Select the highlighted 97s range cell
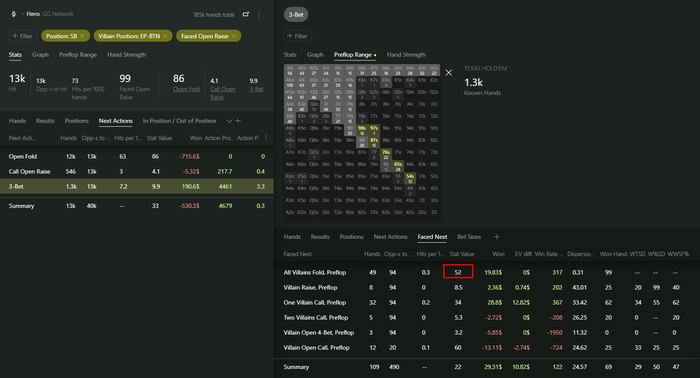Viewport: 700px width, 378px height. (374, 131)
